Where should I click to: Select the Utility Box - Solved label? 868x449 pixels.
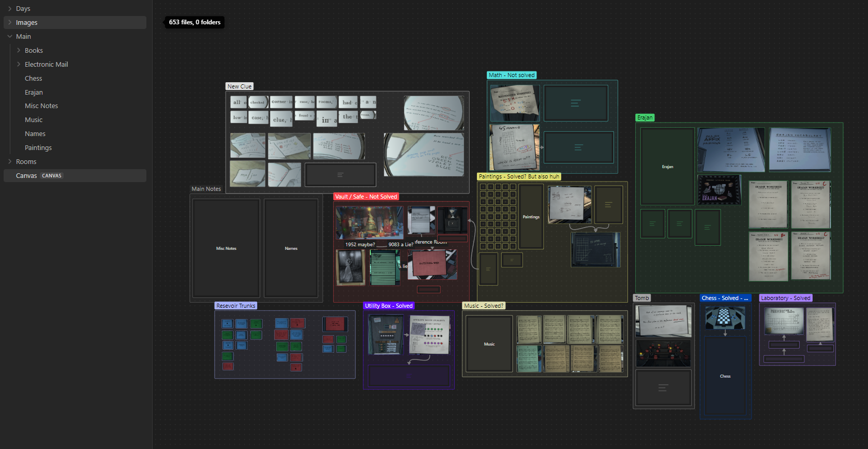(388, 306)
